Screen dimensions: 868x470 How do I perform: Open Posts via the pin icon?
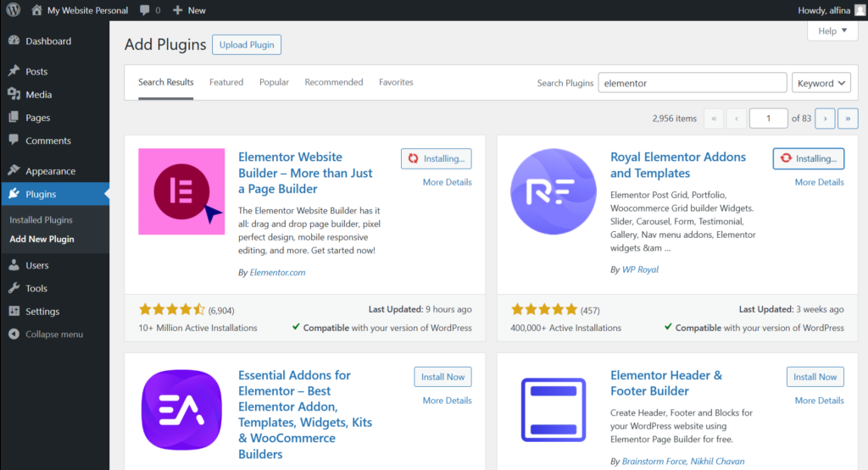pyautogui.click(x=14, y=71)
